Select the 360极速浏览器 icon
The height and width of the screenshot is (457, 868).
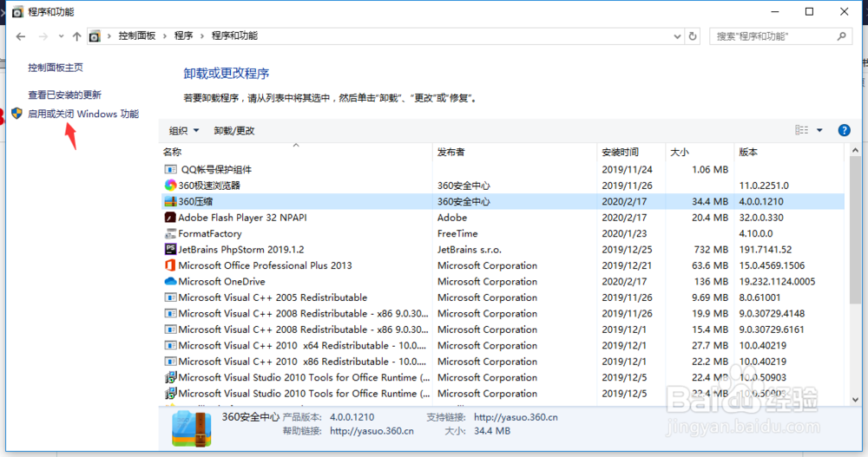170,186
